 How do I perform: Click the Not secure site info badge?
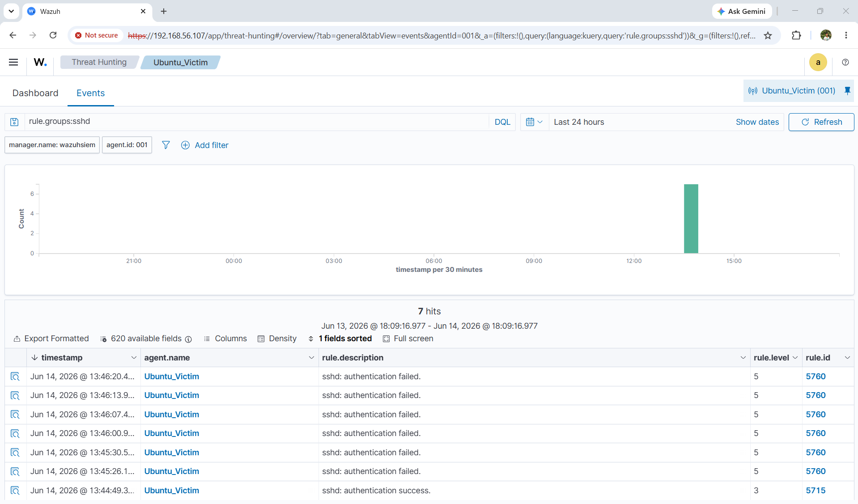point(97,35)
